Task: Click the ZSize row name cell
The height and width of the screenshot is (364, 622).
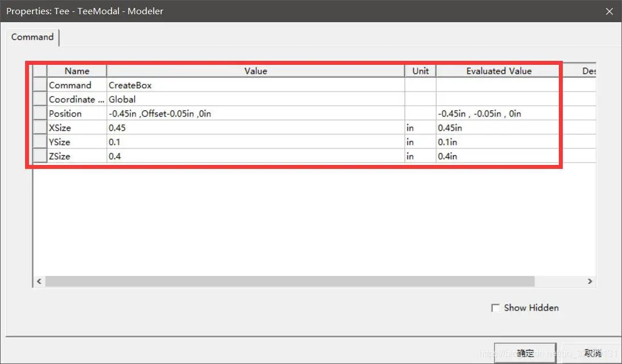Action: pos(77,156)
